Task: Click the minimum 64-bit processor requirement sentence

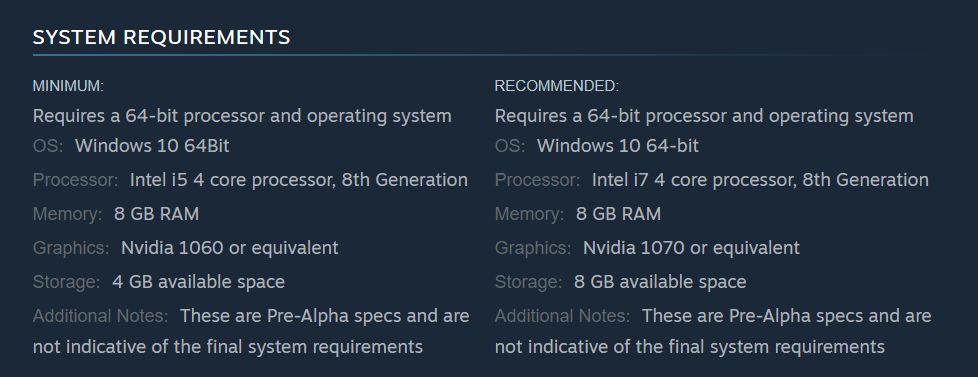Action: (242, 116)
